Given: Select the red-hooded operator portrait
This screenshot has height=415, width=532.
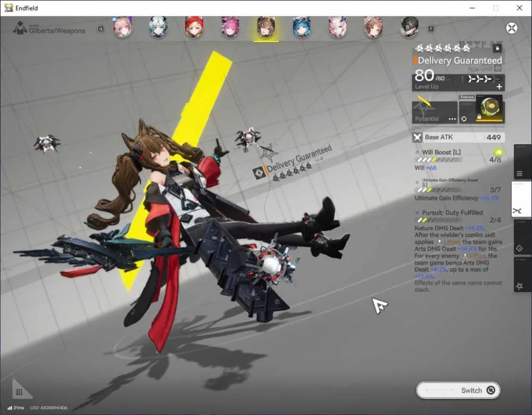Looking at the screenshot, I should click(194, 27).
